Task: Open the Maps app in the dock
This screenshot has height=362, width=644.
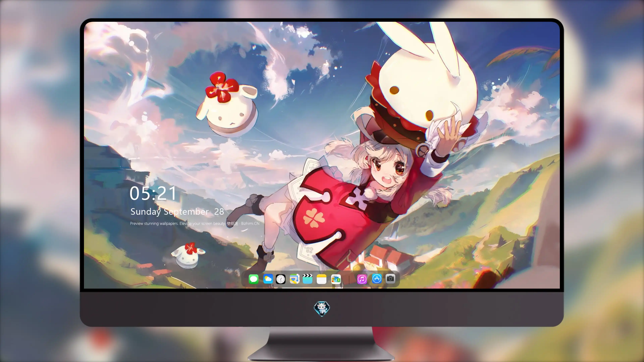Action: coord(294,279)
